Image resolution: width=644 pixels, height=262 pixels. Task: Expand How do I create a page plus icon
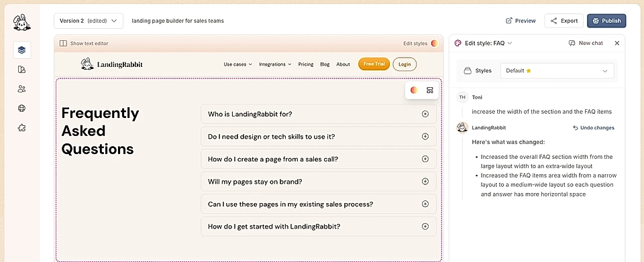(x=425, y=159)
